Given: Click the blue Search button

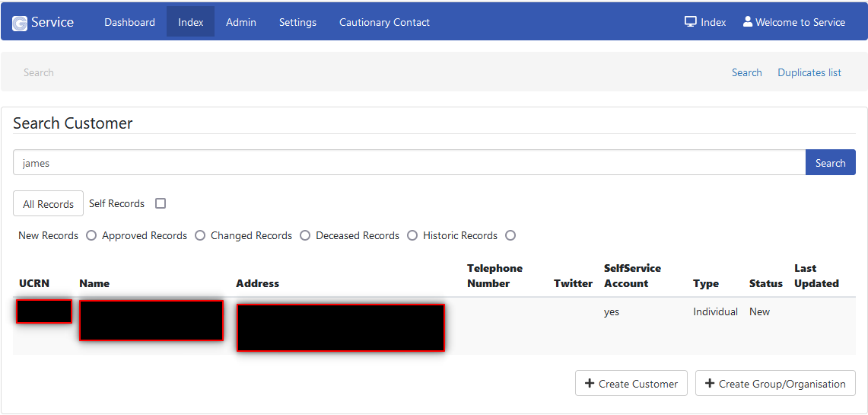Looking at the screenshot, I should (830, 162).
